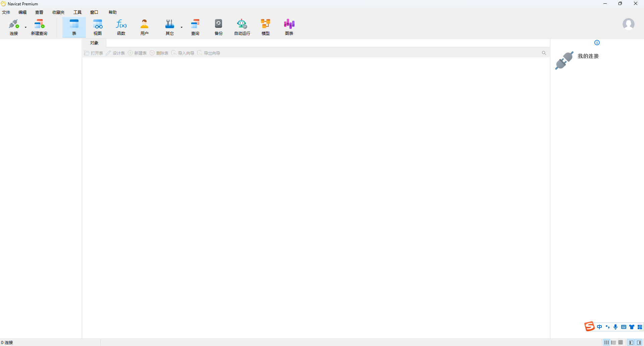Click the 新建查询 (New Query) icon

(39, 27)
